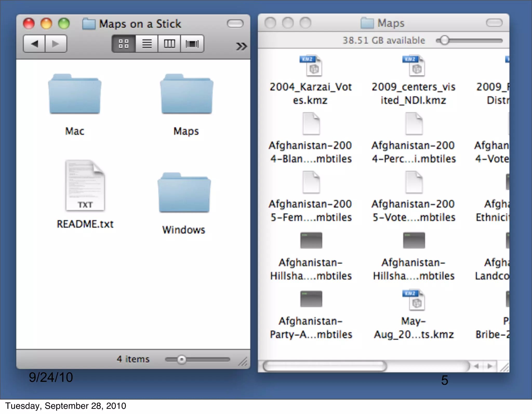Image resolution: width=532 pixels, height=414 pixels.
Task: Open the Maps folder icon
Action: tap(187, 95)
